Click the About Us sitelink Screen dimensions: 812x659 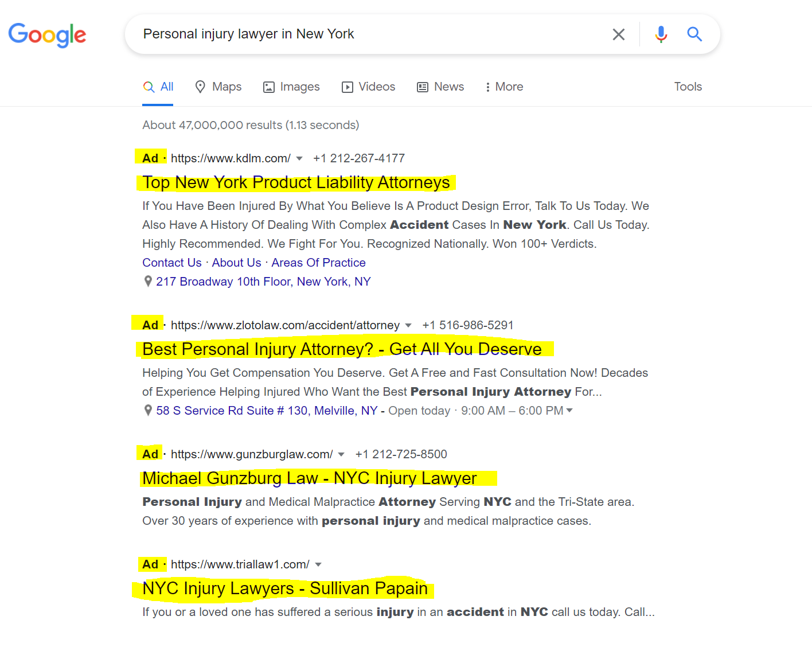(236, 263)
